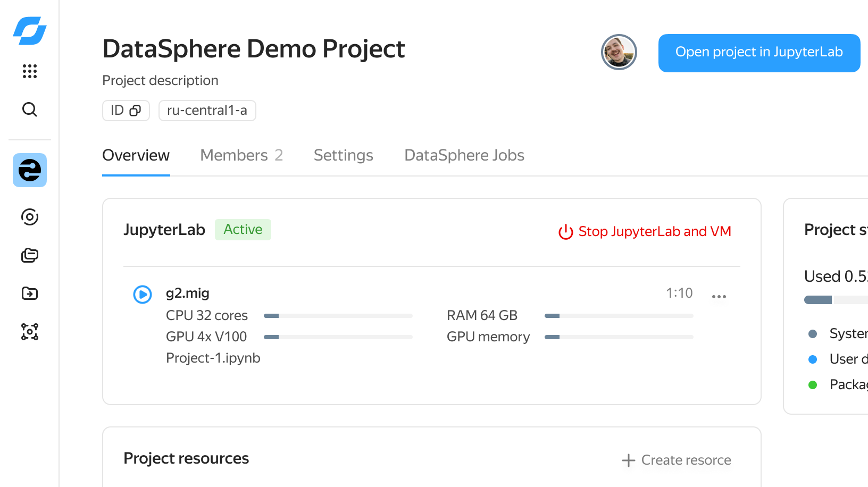The height and width of the screenshot is (487, 868).
Task: Switch to the Overview tab
Action: [x=136, y=155]
